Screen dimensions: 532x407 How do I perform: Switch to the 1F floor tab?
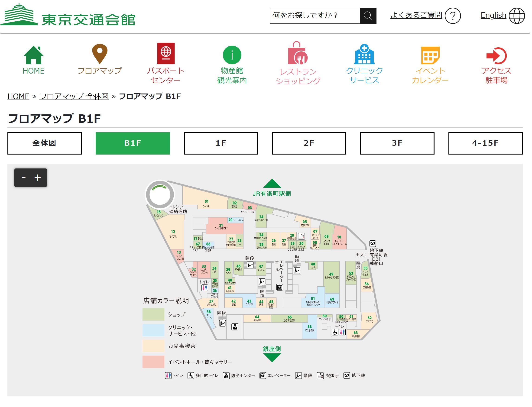221,143
